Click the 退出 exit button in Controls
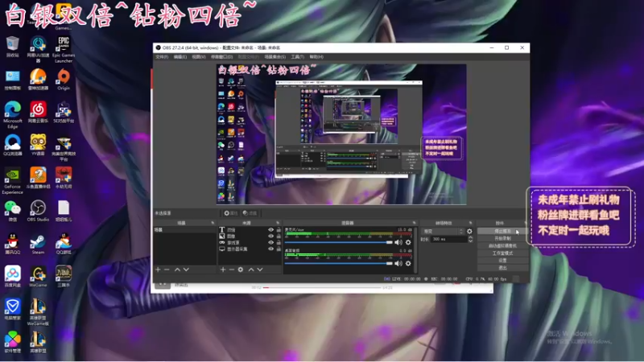The image size is (644, 362). 502,268
